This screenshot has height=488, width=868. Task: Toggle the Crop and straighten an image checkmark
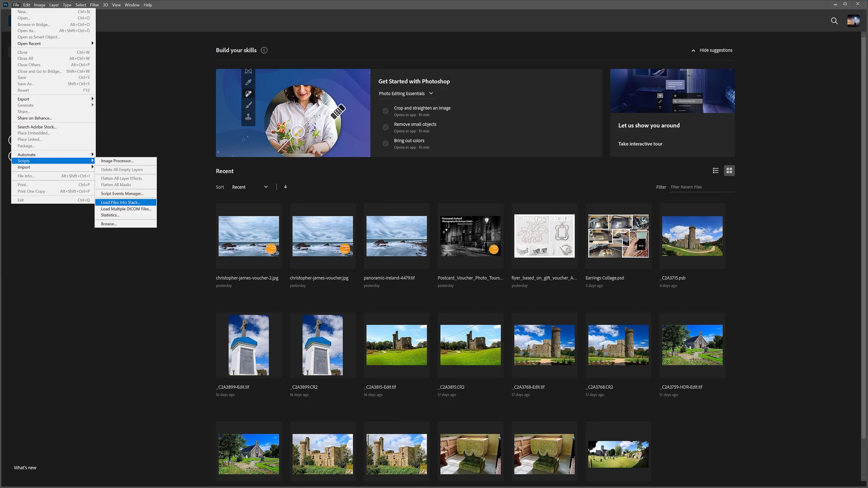(385, 111)
